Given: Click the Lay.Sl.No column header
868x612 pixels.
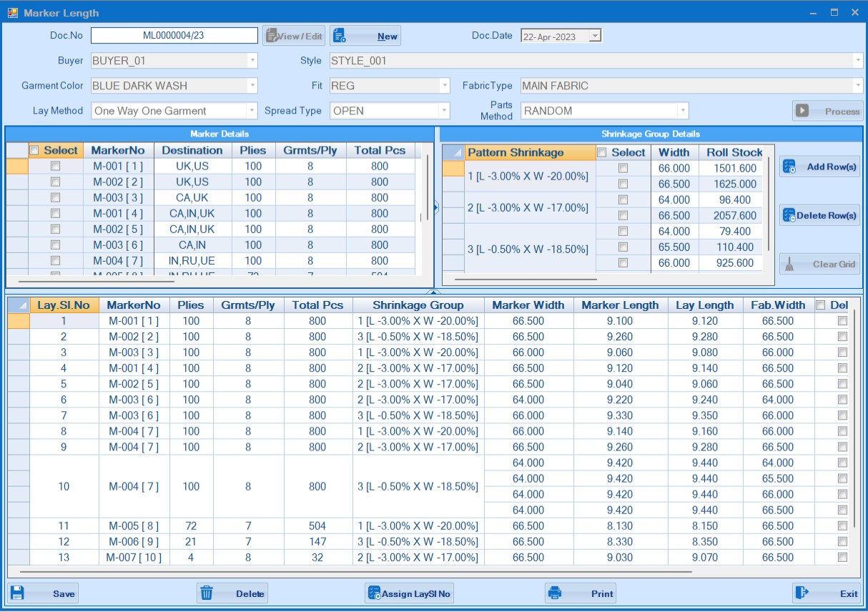Looking at the screenshot, I should [64, 305].
